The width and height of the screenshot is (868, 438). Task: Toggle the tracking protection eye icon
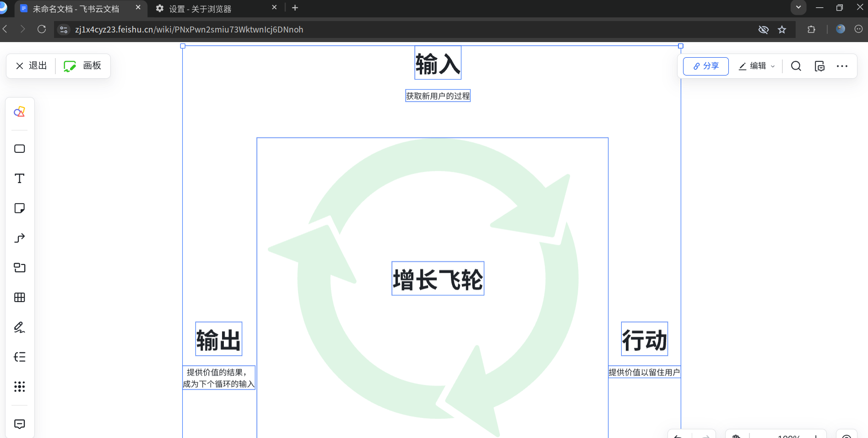pos(763,30)
